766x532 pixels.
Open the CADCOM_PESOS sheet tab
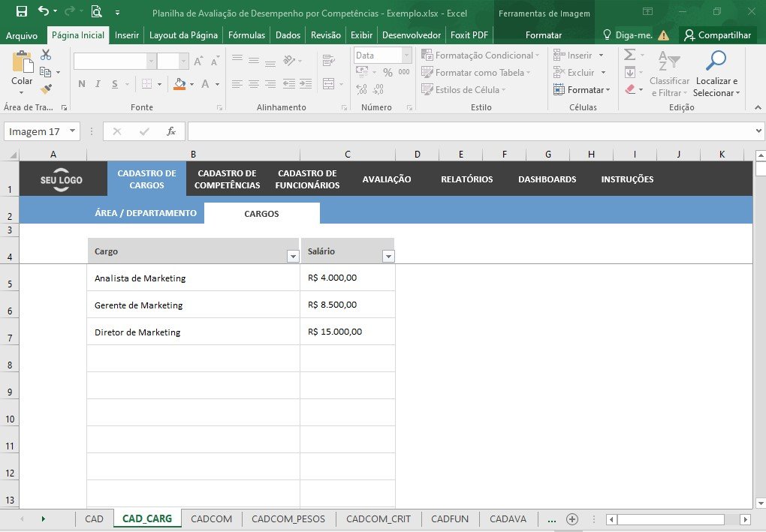pos(288,518)
